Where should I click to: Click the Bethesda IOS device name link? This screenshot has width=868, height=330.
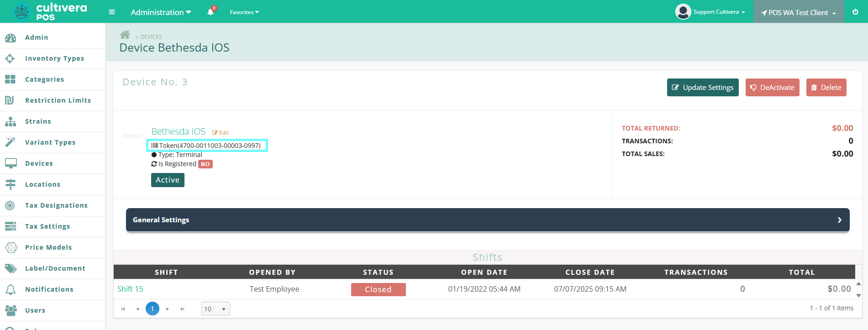pos(179,131)
